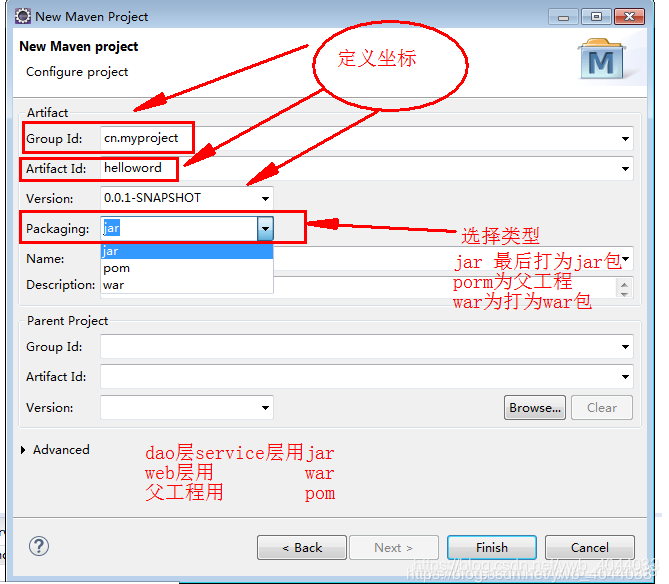Click the Finish button
Screen dimensions: 669x584
[x=492, y=547]
